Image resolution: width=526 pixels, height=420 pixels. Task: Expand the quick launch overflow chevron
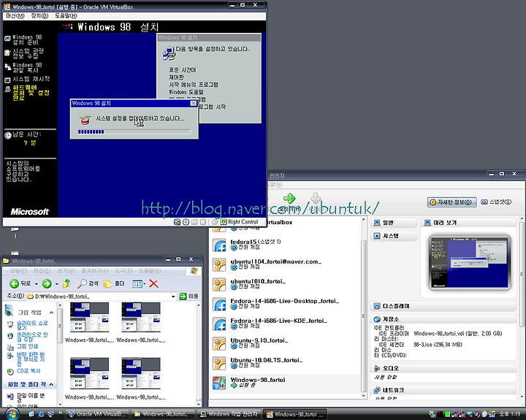coord(61,413)
